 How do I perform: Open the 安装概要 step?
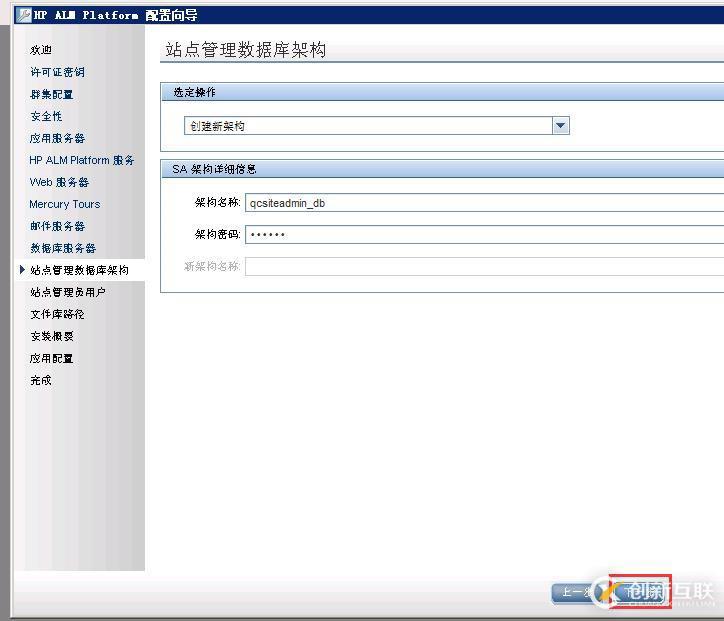[x=52, y=336]
